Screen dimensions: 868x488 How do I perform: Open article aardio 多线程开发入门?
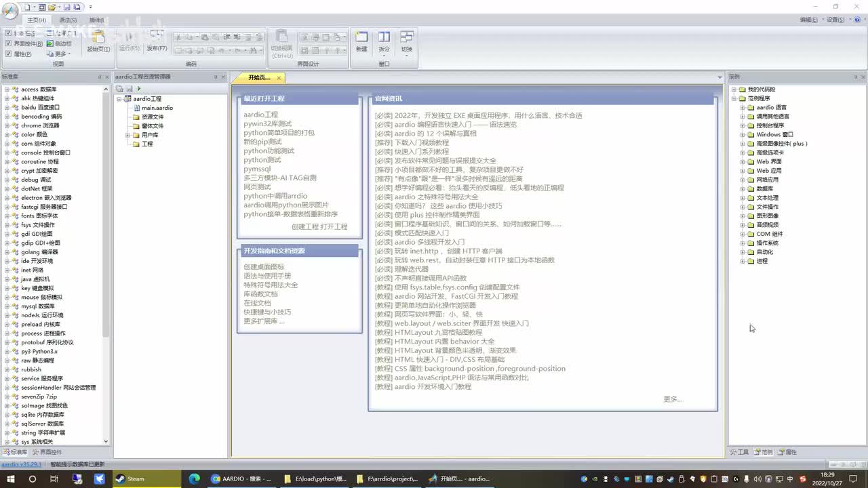pos(420,242)
